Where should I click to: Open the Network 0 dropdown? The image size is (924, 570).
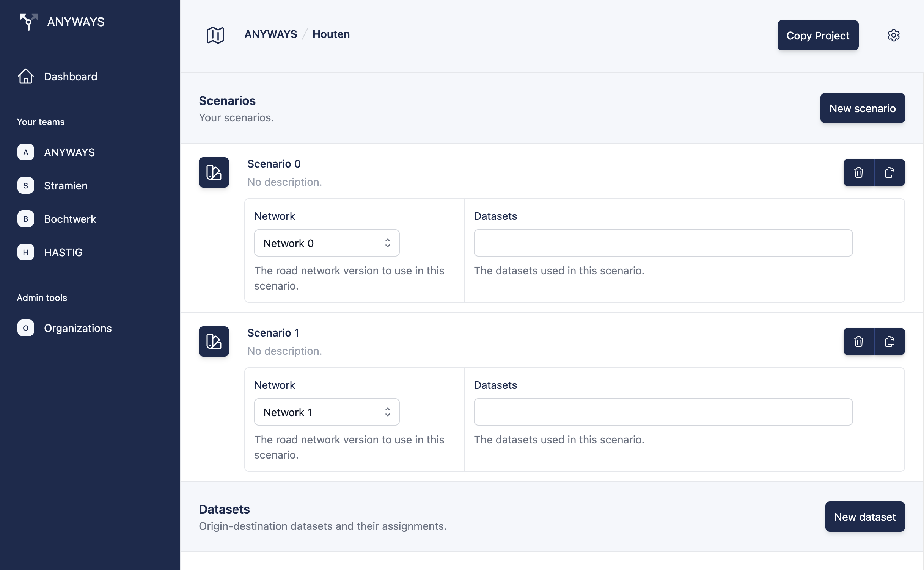327,243
